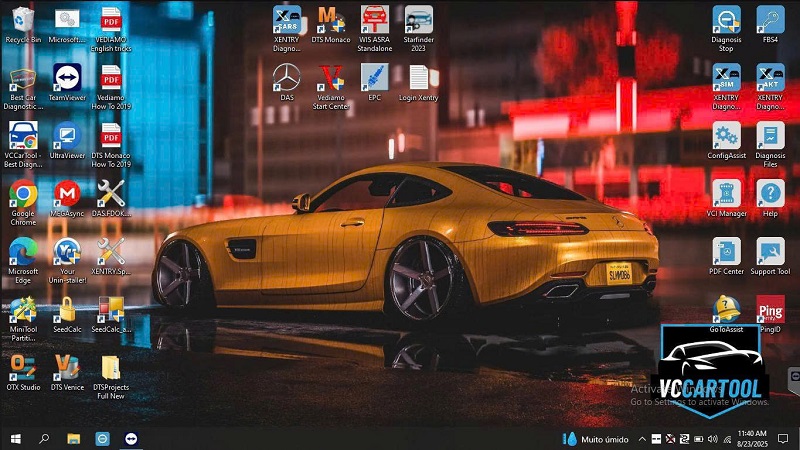Select the ConfigAssist gear icon

click(726, 135)
